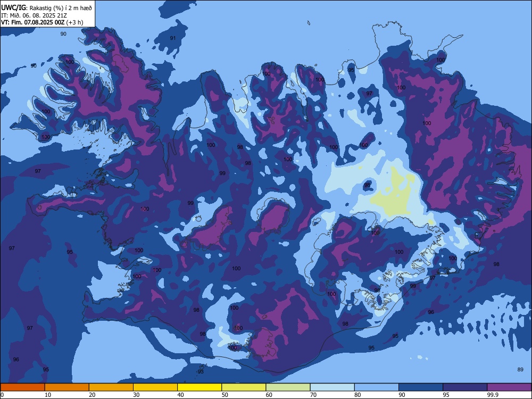Click the 'IT: Mið. 06. 08. 2025 21Z' line
This screenshot has height=399, width=532.
point(34,15)
